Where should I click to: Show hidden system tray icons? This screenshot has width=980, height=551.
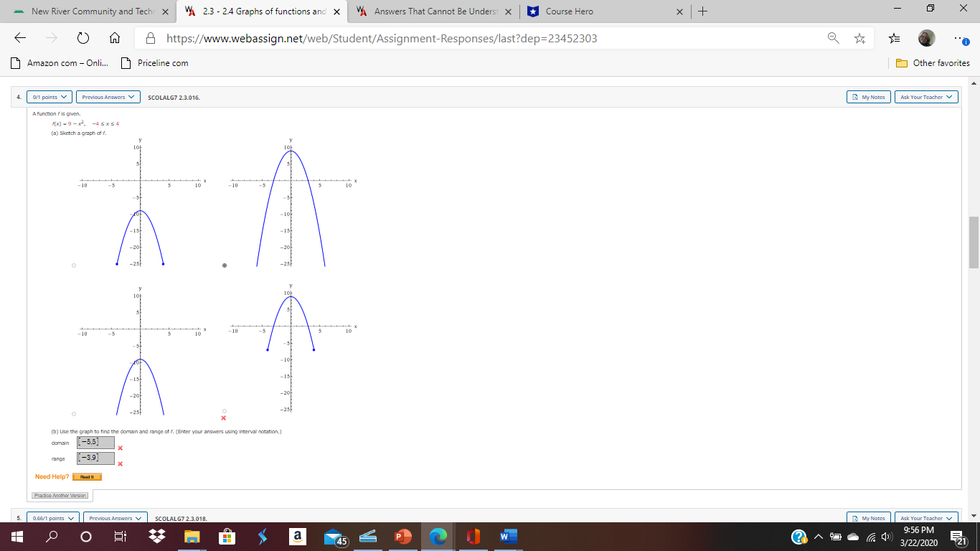(818, 537)
